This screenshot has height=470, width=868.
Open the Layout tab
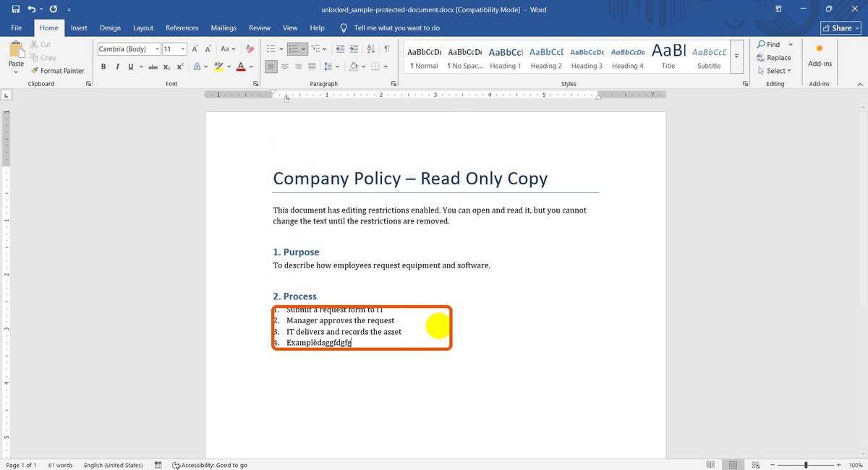[143, 28]
